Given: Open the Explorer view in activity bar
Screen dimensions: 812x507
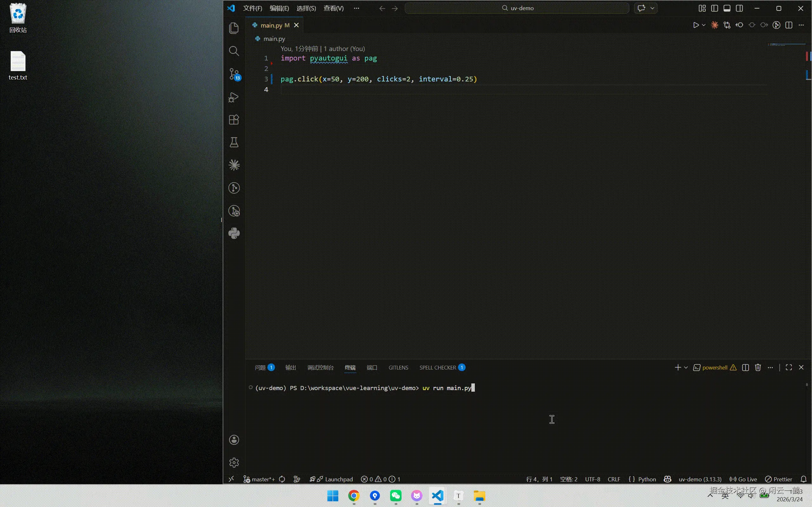Looking at the screenshot, I should [234, 28].
